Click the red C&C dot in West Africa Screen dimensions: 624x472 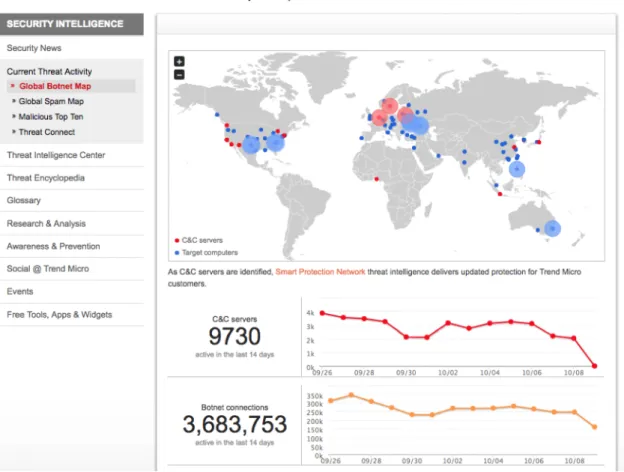pyautogui.click(x=376, y=179)
